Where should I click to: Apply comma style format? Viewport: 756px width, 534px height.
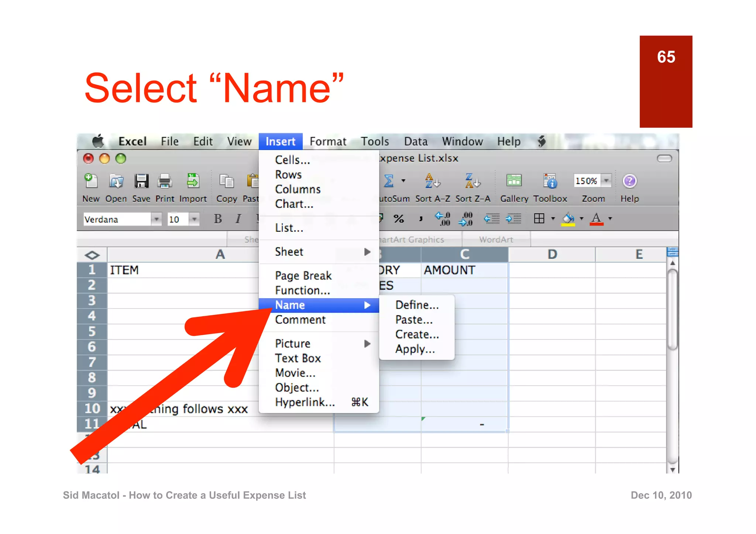tap(420, 219)
